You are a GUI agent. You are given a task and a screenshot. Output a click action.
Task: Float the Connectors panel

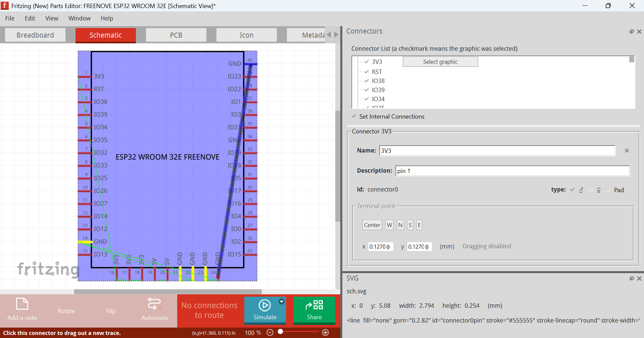point(632,31)
